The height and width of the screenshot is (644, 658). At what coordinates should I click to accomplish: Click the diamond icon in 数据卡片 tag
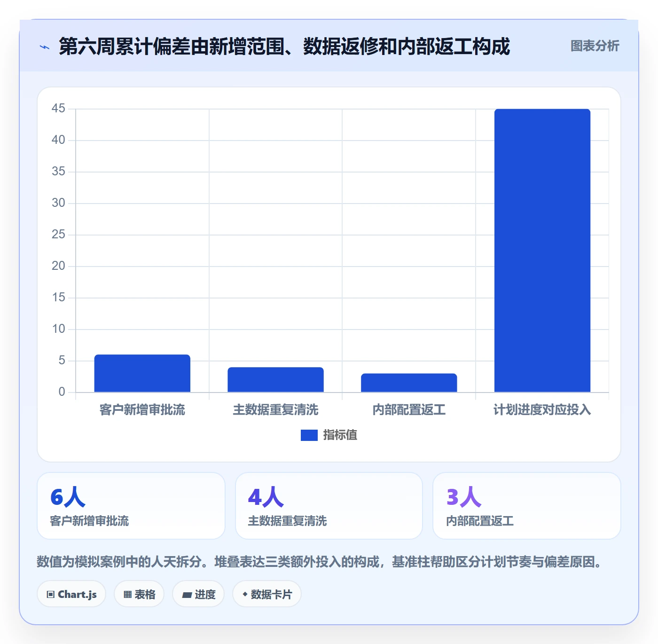click(245, 594)
